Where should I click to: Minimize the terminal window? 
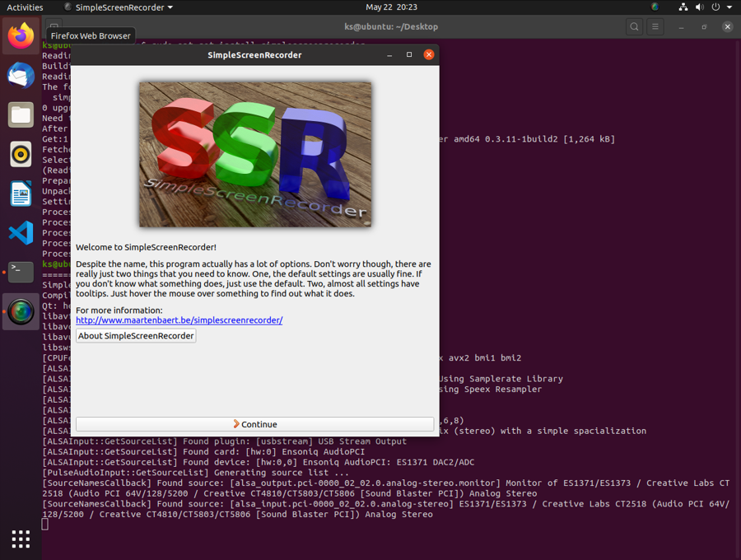(681, 27)
